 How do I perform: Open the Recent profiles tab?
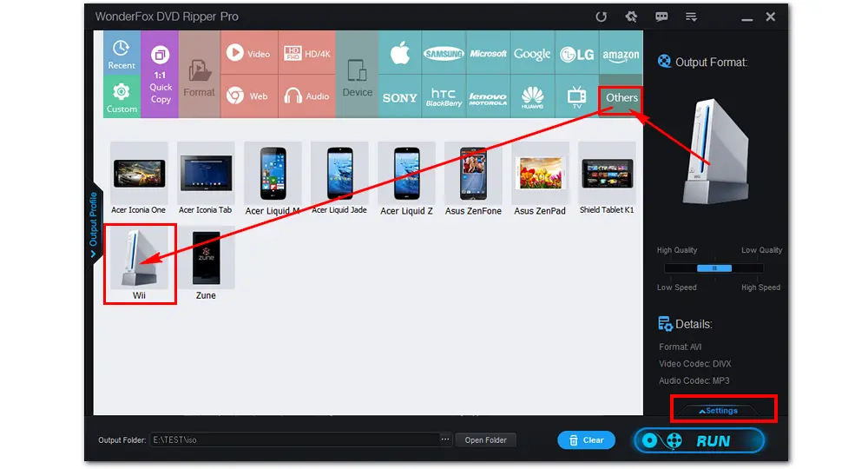pyautogui.click(x=122, y=53)
